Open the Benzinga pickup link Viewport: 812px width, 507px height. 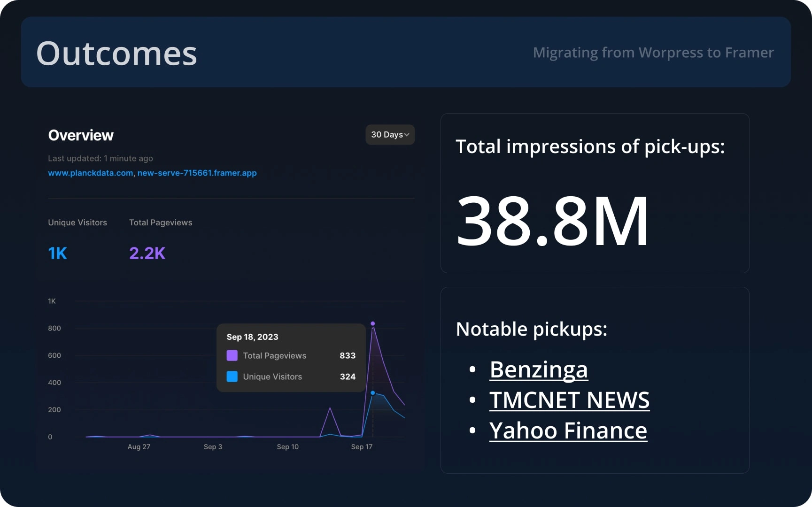click(538, 369)
